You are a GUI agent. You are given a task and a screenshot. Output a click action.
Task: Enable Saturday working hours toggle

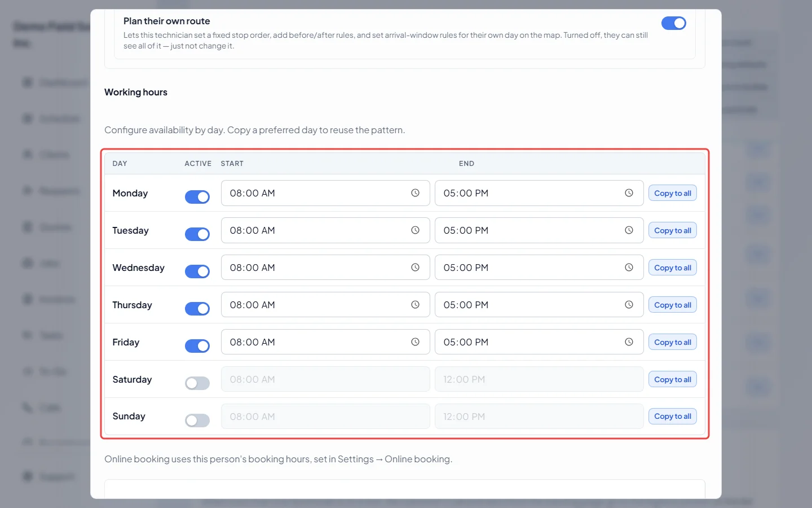[x=197, y=383]
